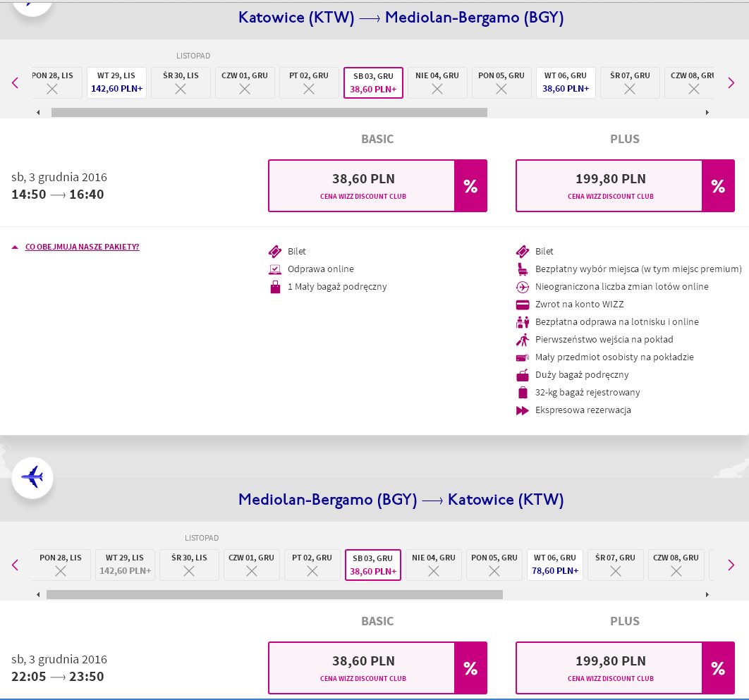Show earlier return dates with the left chevron
The image size is (749, 700).
click(x=16, y=565)
